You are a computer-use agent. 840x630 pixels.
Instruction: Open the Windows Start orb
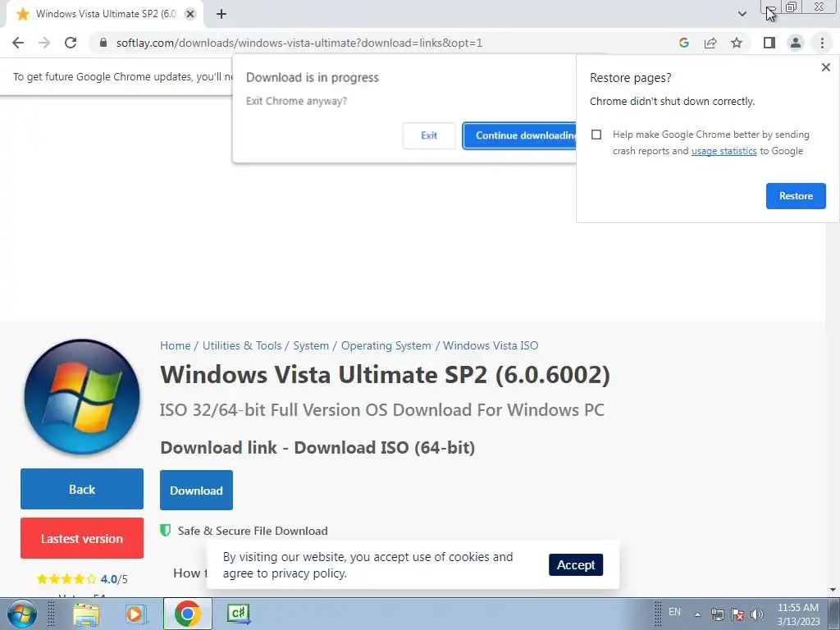point(22,614)
